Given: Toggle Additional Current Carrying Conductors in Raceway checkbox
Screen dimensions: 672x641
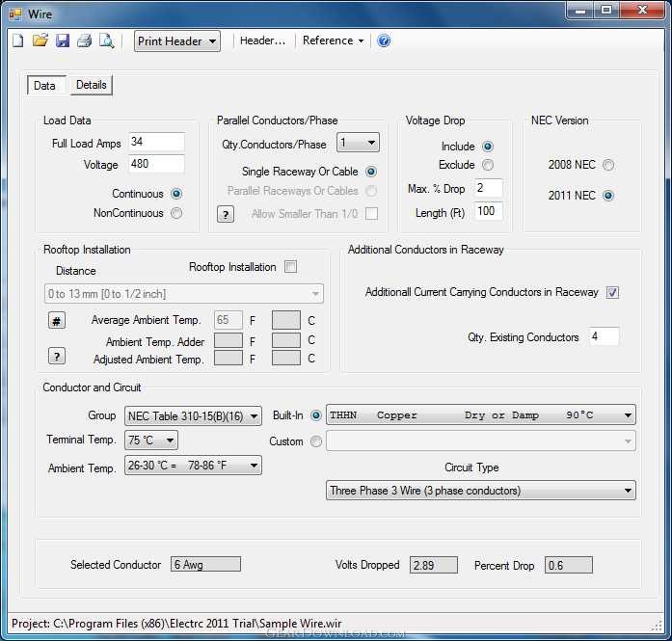Looking at the screenshot, I should [612, 292].
